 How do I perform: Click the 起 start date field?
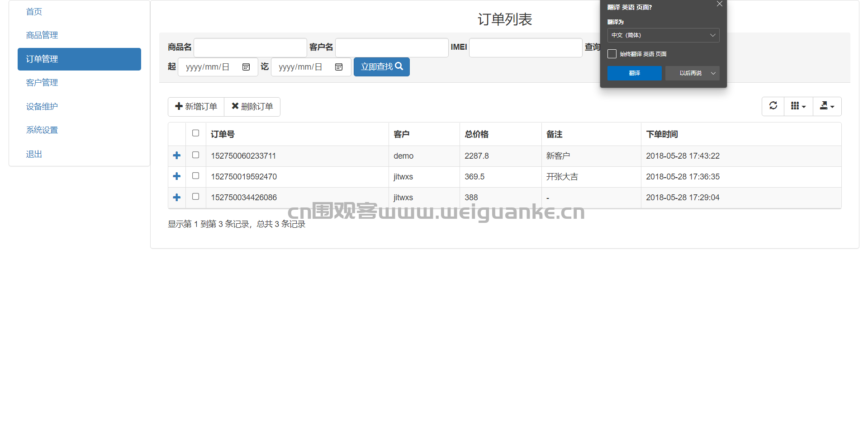[x=218, y=67]
